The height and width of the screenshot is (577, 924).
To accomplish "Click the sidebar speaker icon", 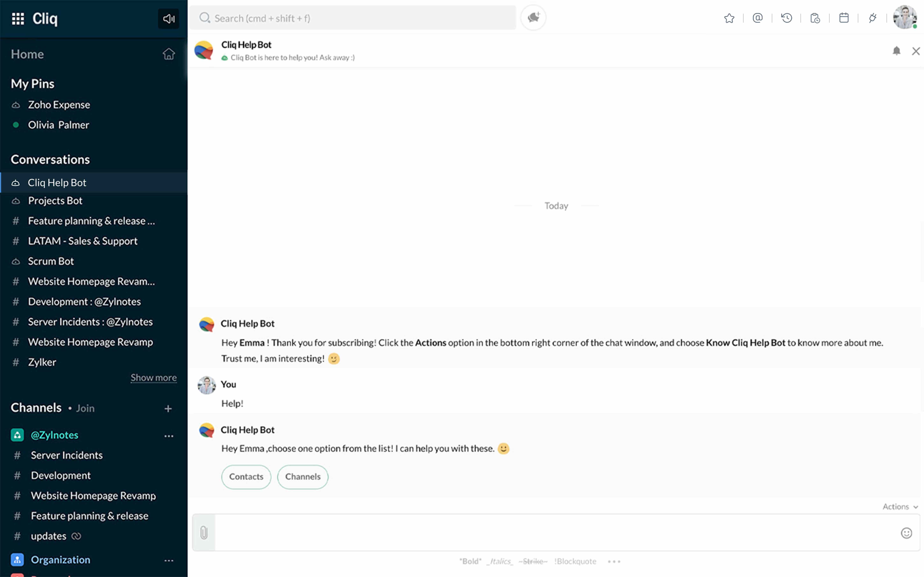I will pyautogui.click(x=168, y=18).
